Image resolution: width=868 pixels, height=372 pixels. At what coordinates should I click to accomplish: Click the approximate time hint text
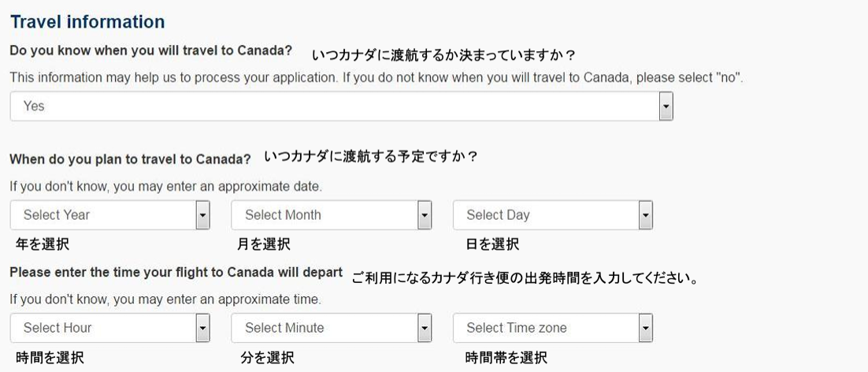165,299
